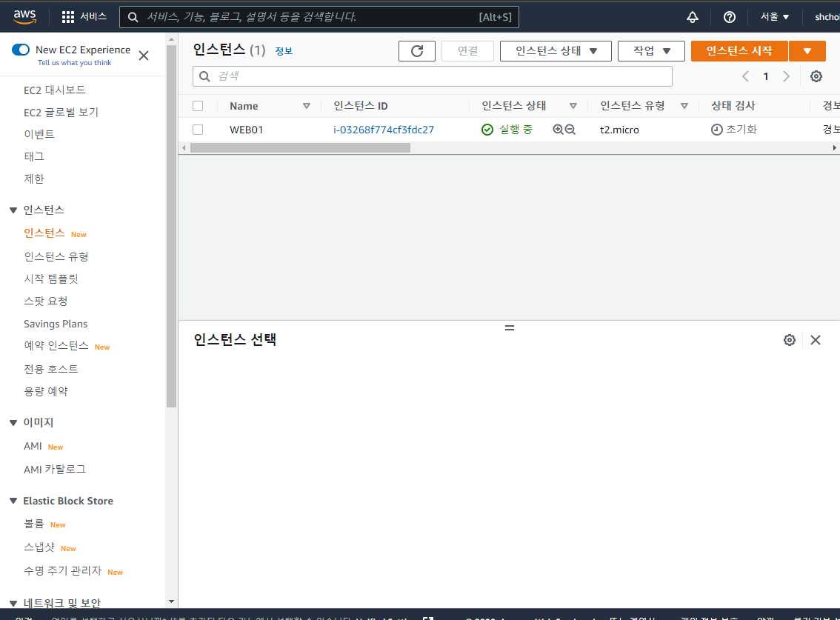Open 스팟 요청 in sidebar

[x=45, y=301]
